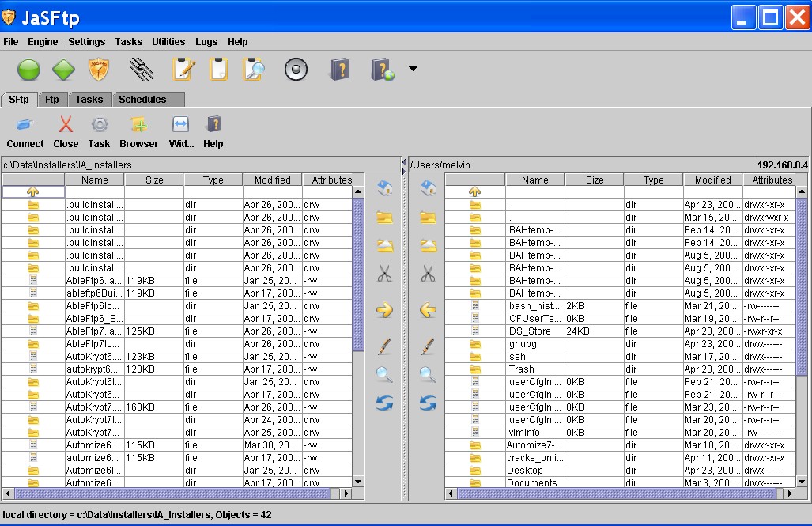Open the Engine menu
812x526 pixels.
point(43,41)
